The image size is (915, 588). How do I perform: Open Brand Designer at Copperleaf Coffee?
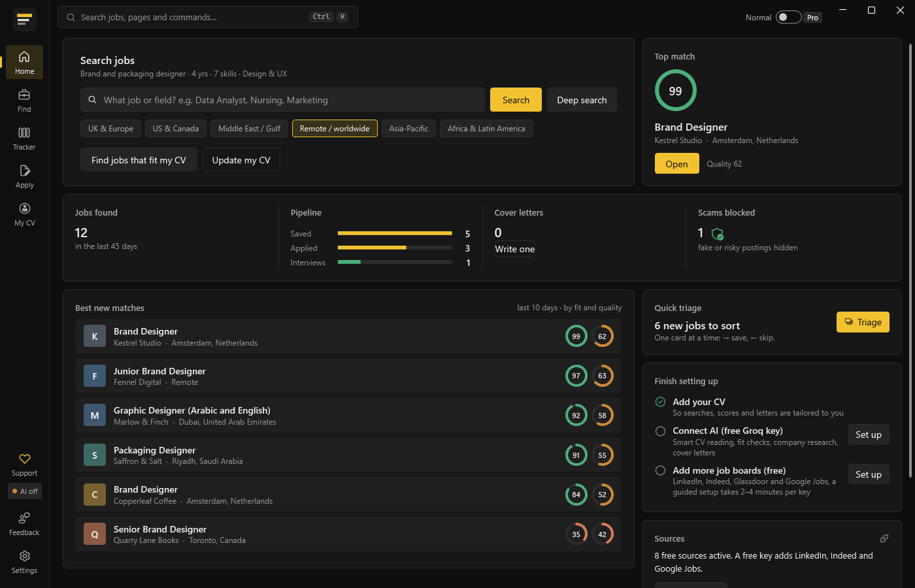pos(348,495)
